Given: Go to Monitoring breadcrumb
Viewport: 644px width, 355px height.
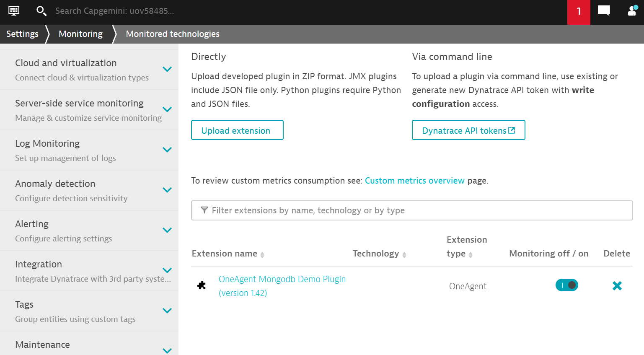Looking at the screenshot, I should coord(80,34).
